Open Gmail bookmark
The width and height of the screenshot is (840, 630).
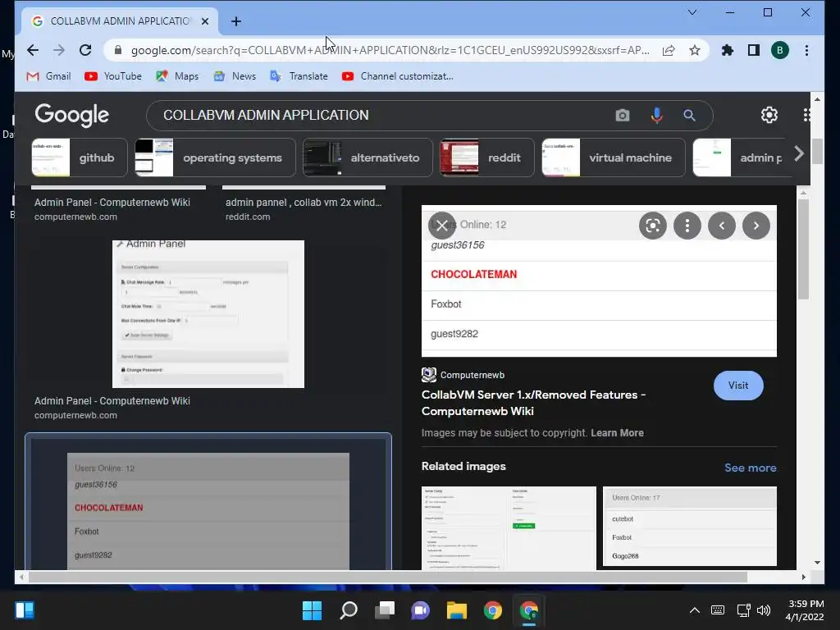point(48,76)
